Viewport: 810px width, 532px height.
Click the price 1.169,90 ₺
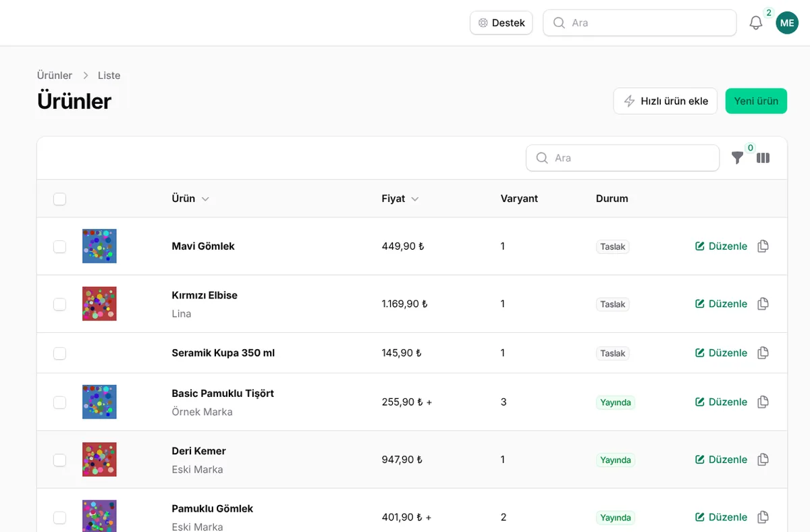pos(404,304)
